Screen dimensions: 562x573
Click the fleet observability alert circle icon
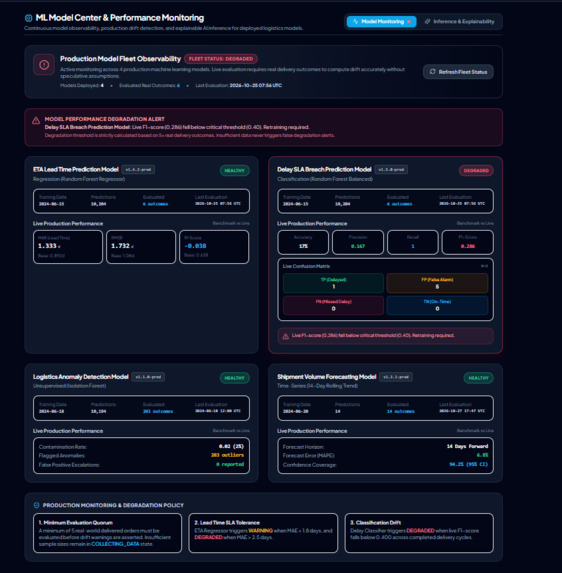tap(44, 65)
